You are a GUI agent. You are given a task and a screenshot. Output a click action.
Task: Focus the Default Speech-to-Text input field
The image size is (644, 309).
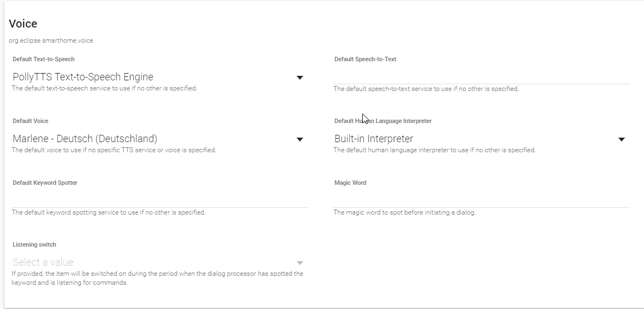(x=481, y=77)
